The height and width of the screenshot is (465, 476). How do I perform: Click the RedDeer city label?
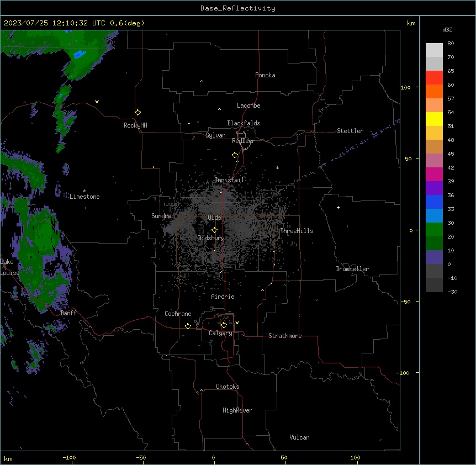(243, 141)
